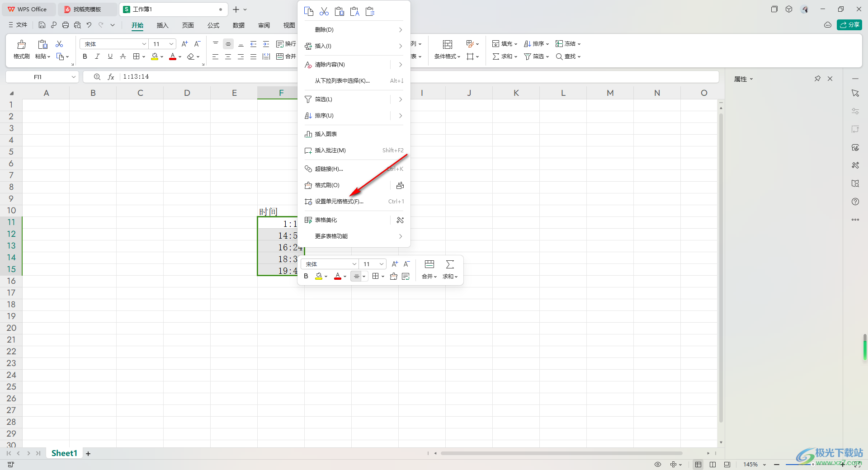
Task: Toggle align left in the ribbon
Action: [x=215, y=56]
